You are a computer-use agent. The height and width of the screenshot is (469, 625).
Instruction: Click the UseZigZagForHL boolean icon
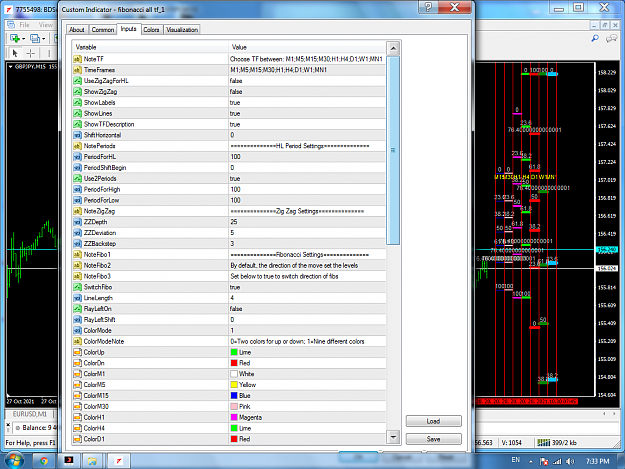[77, 80]
